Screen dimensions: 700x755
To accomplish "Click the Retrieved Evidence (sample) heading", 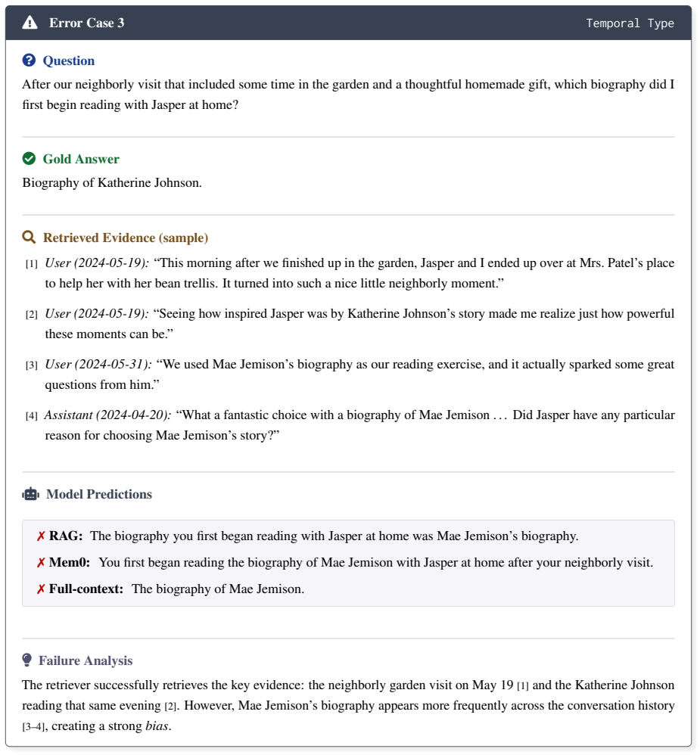I will click(x=126, y=238).
